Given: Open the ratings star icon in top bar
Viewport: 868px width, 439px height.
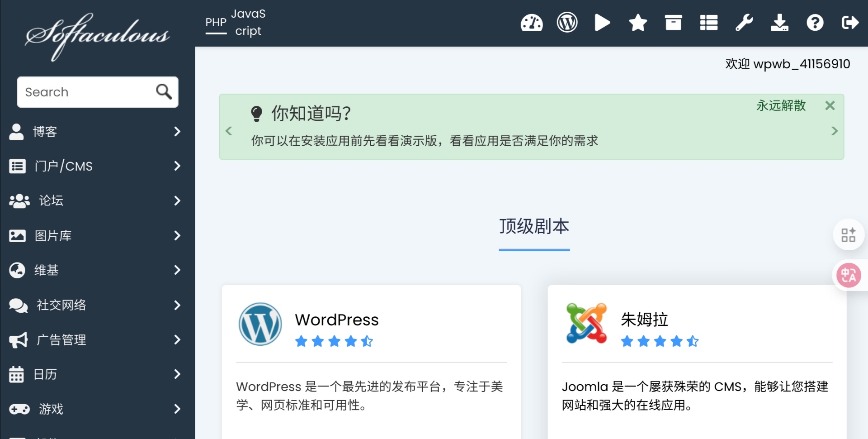Looking at the screenshot, I should pos(638,23).
